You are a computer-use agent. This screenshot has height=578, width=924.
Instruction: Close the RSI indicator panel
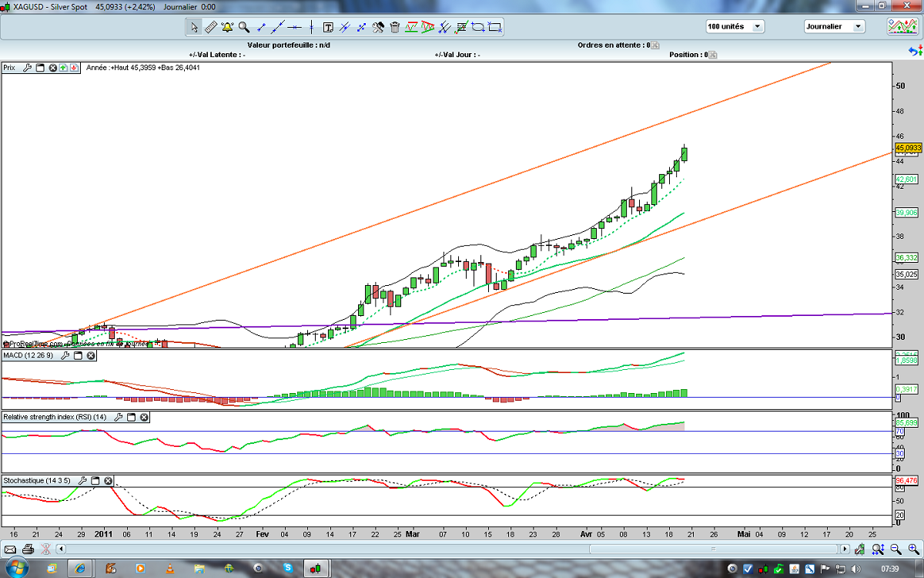144,417
